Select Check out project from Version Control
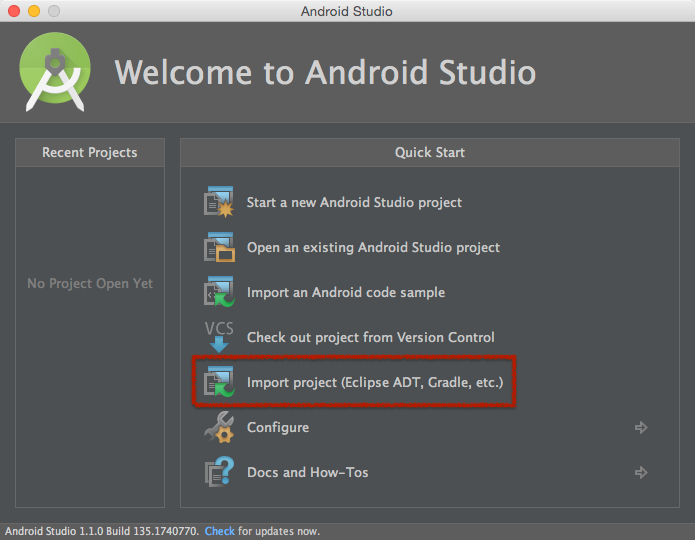695x540 pixels. (371, 337)
